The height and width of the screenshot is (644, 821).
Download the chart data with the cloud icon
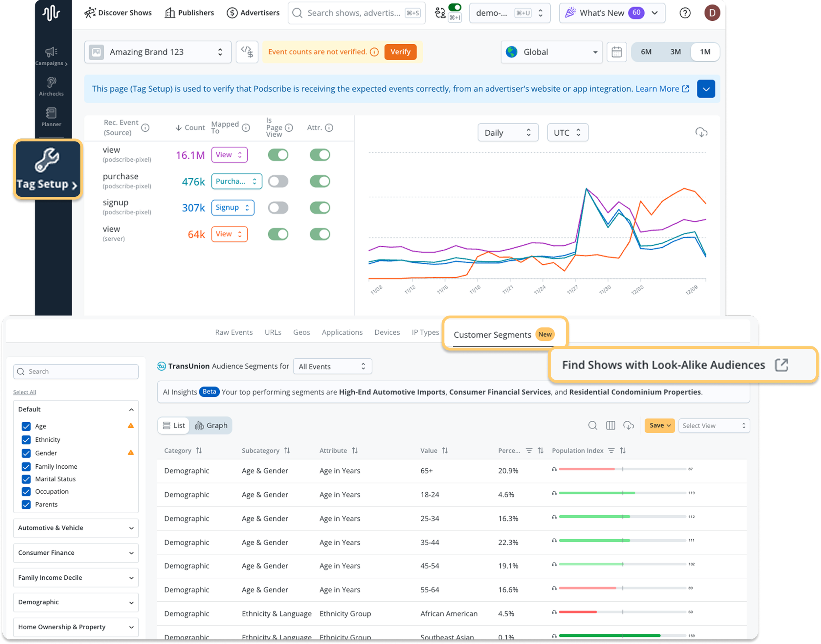click(701, 133)
